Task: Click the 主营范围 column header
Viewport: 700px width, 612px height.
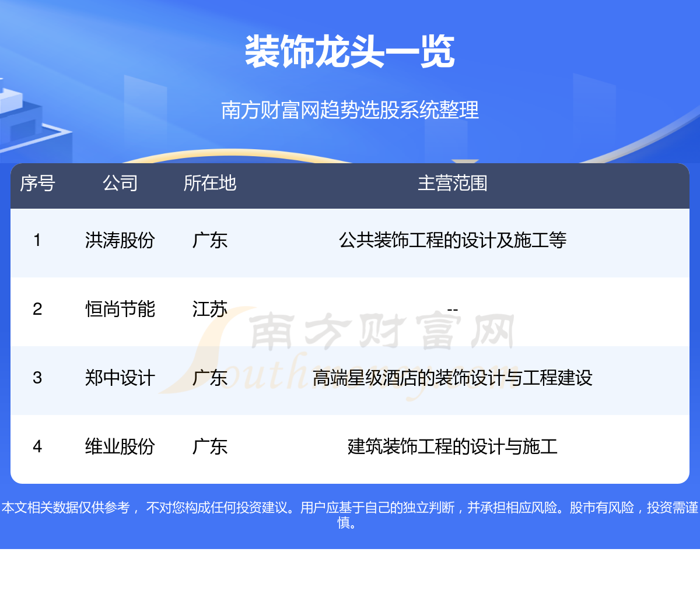Action: pyautogui.click(x=453, y=183)
